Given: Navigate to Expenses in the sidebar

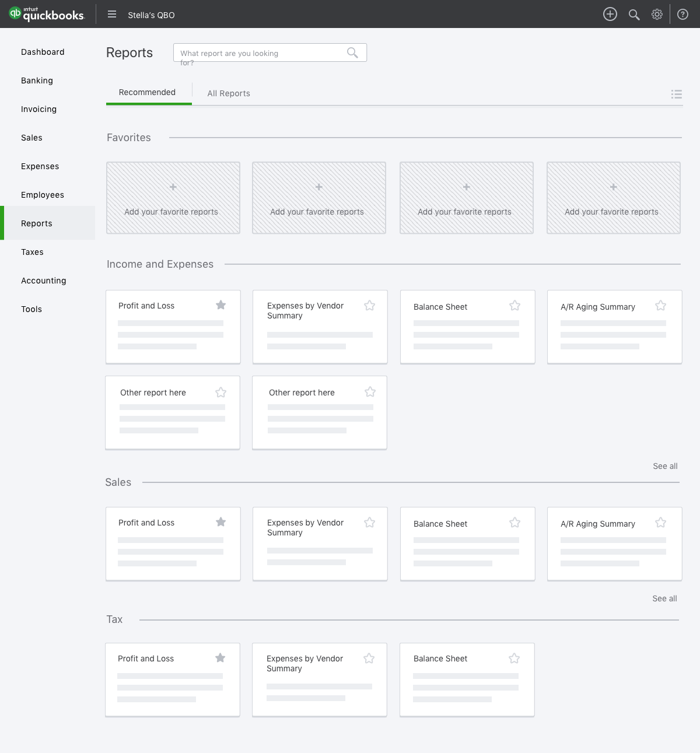Looking at the screenshot, I should pyautogui.click(x=40, y=166).
